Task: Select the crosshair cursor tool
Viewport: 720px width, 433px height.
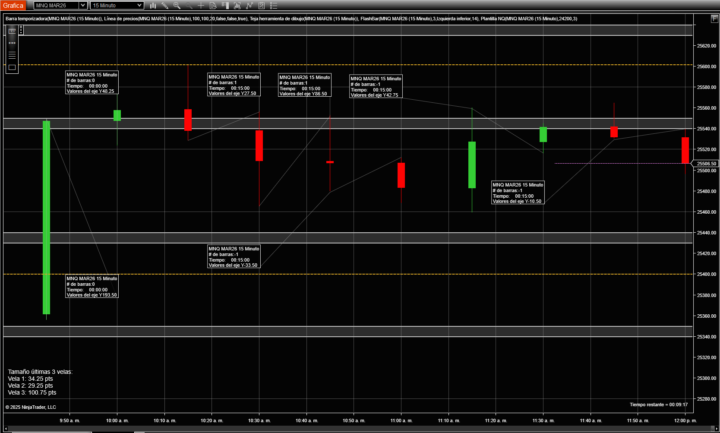Action: (x=201, y=6)
